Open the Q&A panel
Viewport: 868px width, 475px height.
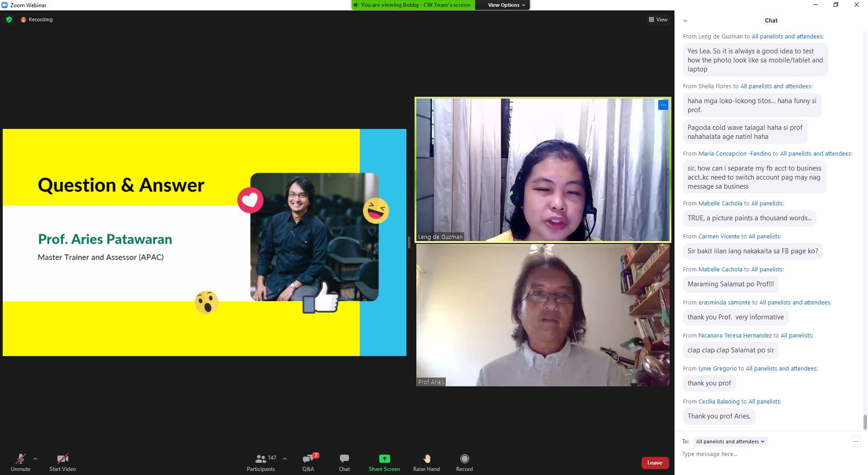click(308, 463)
